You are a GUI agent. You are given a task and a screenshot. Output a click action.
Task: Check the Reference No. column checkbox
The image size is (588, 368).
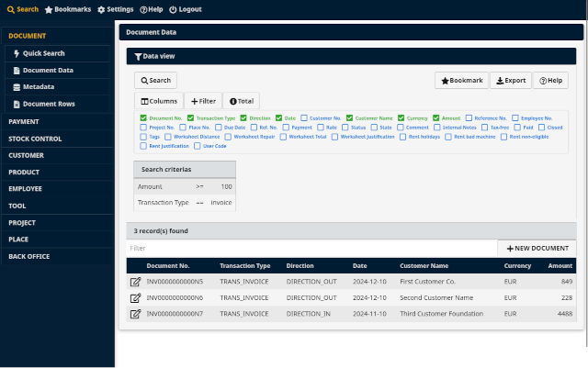pos(469,118)
